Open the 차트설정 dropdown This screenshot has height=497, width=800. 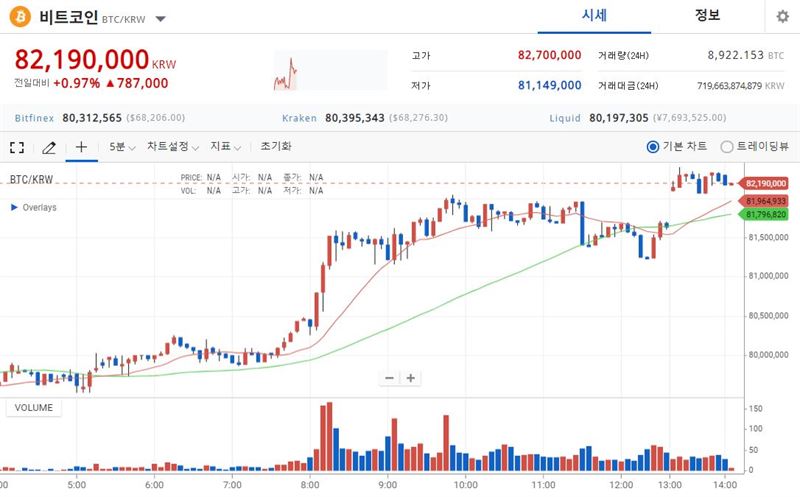pyautogui.click(x=173, y=147)
